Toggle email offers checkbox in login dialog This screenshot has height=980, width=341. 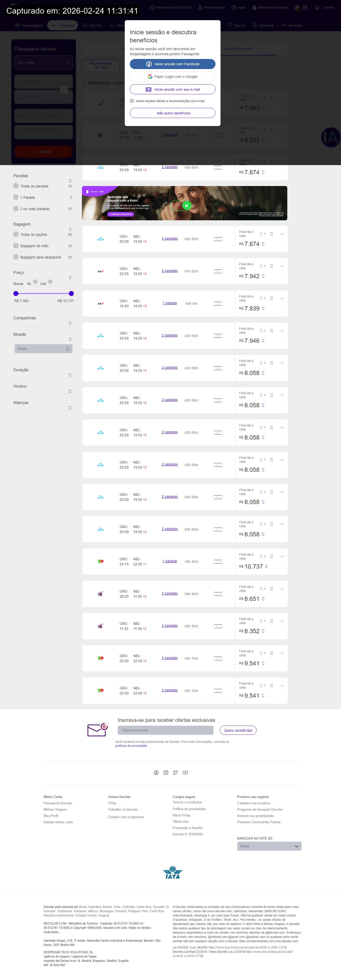coord(132,101)
